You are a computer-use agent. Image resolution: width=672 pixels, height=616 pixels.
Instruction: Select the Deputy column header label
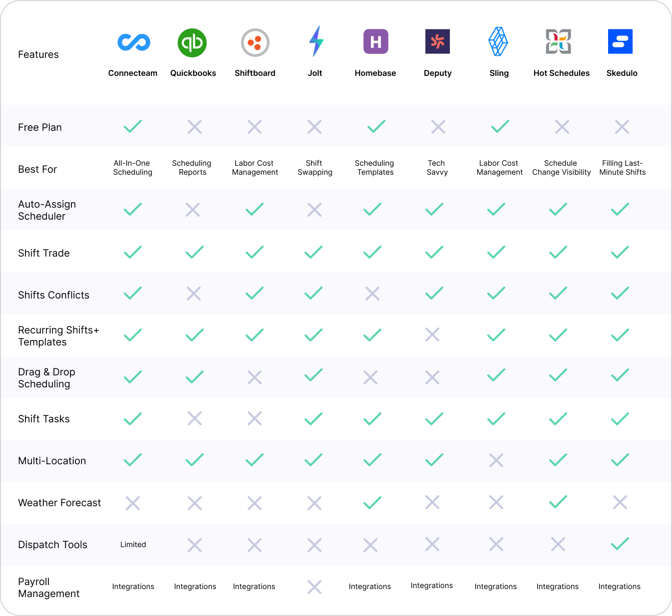[x=437, y=73]
